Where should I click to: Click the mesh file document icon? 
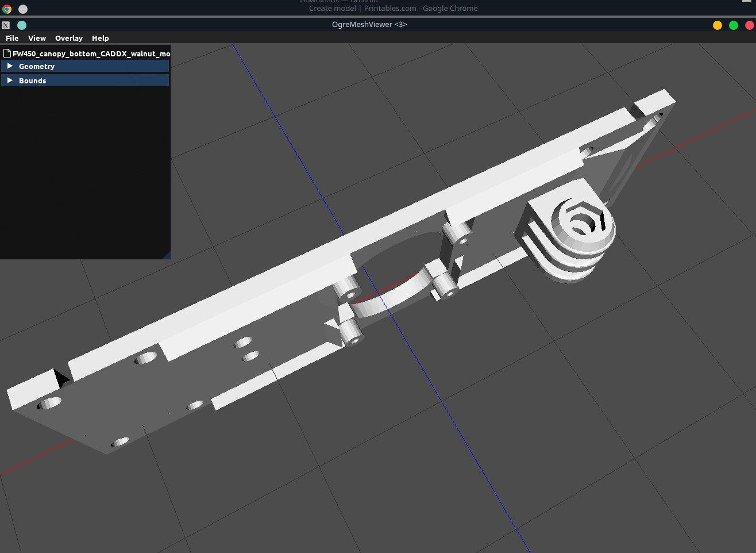click(x=7, y=53)
